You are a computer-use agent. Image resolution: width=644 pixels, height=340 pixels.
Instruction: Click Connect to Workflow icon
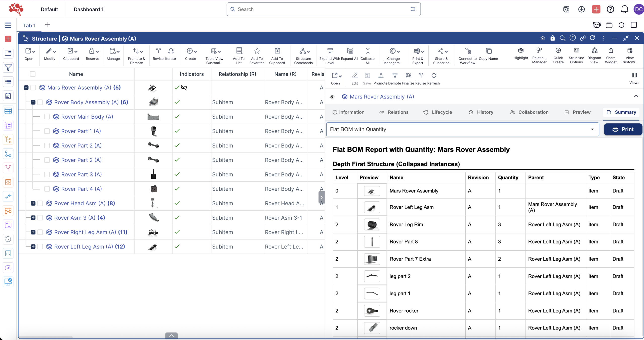click(x=467, y=51)
